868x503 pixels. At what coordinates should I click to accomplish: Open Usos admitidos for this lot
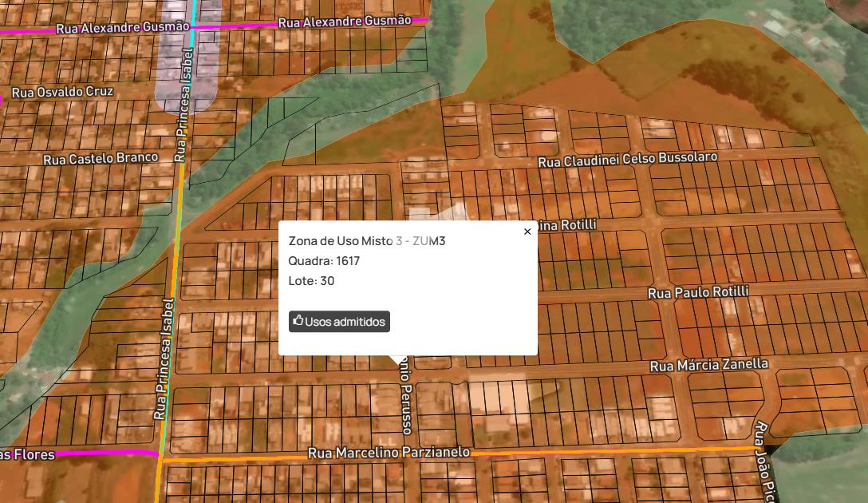coord(339,322)
